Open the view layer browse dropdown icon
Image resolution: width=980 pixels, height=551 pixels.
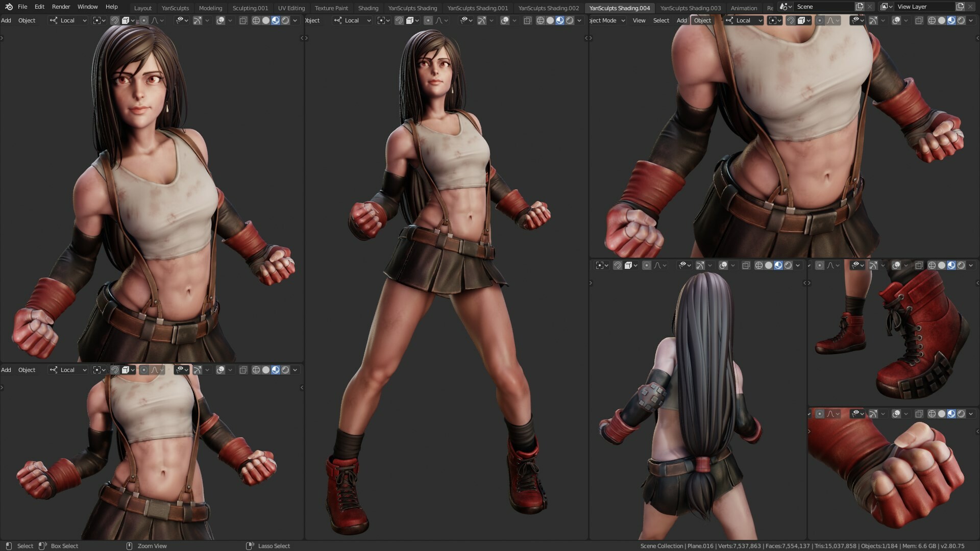pyautogui.click(x=887, y=7)
